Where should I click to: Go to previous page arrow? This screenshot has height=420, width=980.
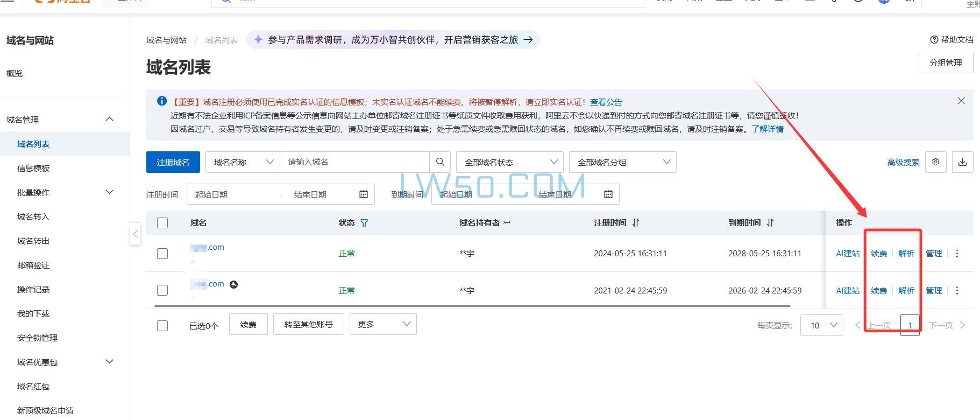pyautogui.click(x=858, y=325)
